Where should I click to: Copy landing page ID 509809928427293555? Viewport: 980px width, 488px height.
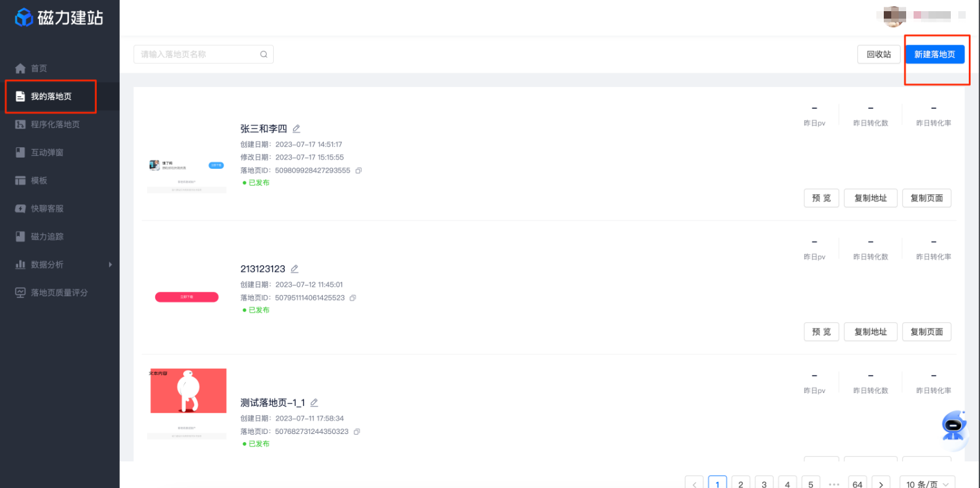coord(358,170)
